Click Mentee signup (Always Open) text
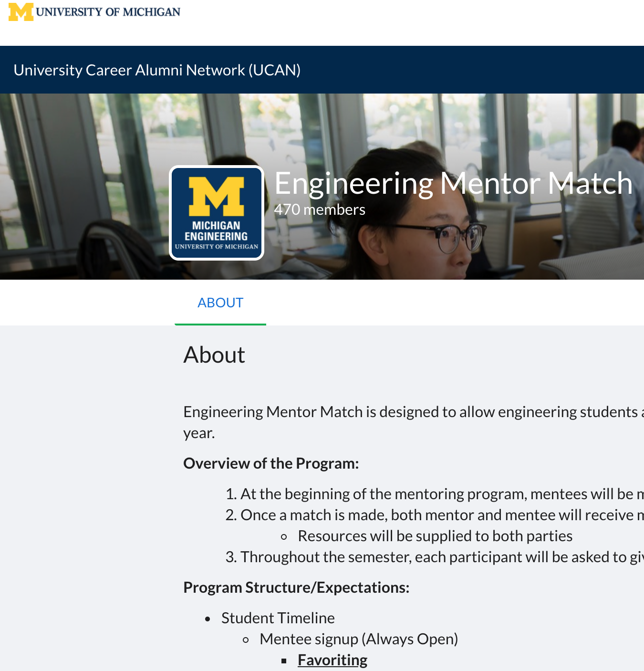Viewport: 644px width, 671px height. point(359,639)
